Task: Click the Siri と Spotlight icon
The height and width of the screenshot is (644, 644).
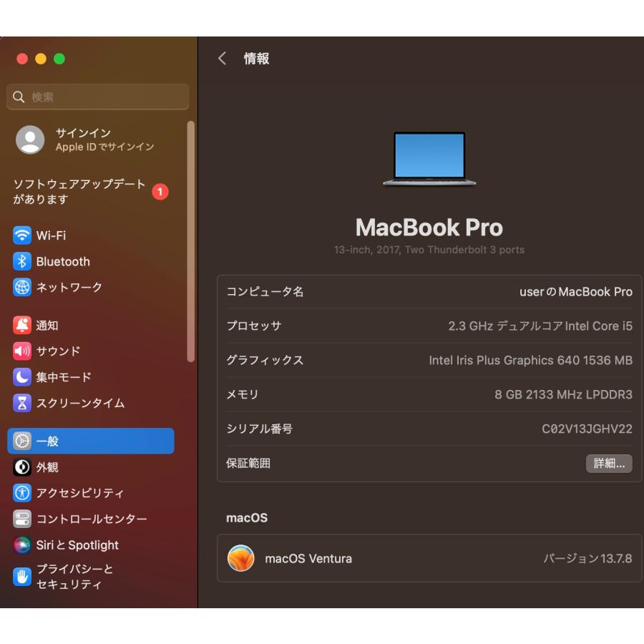Action: [21, 545]
